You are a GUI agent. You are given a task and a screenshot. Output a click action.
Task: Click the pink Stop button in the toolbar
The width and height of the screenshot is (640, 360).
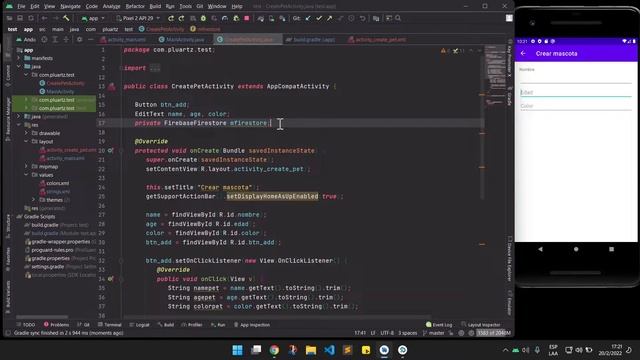point(247,18)
